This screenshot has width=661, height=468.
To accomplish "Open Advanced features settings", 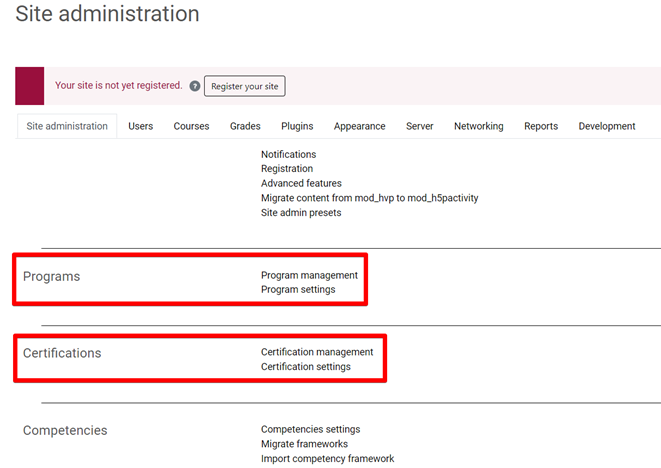I will pos(301,184).
